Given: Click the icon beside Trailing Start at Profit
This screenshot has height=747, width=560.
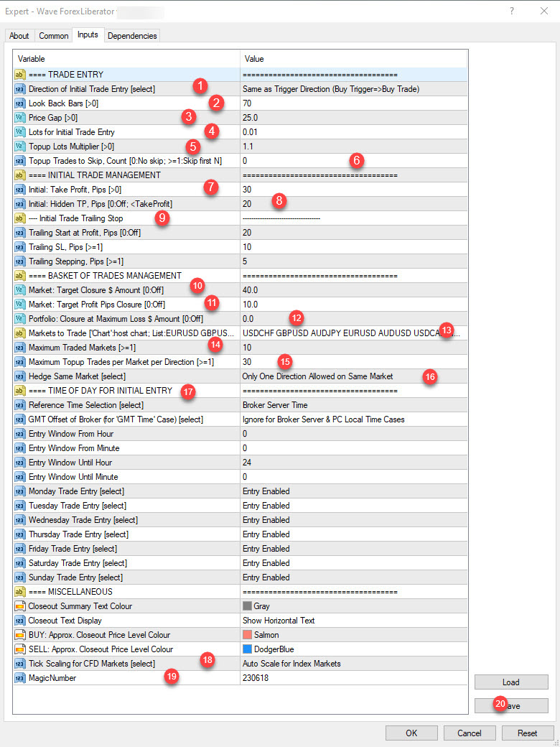Looking at the screenshot, I should 20,233.
